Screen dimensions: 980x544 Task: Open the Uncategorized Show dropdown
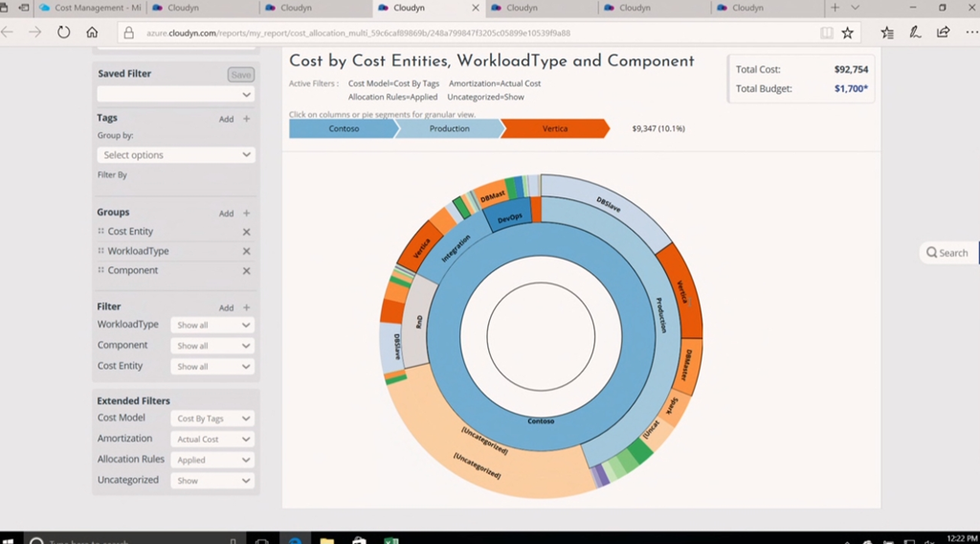pos(212,481)
